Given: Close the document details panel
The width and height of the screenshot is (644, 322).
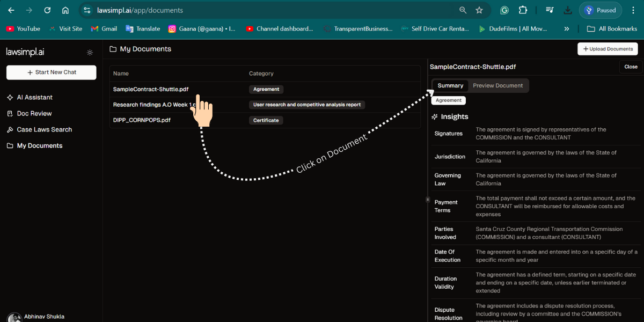Looking at the screenshot, I should click(x=631, y=67).
